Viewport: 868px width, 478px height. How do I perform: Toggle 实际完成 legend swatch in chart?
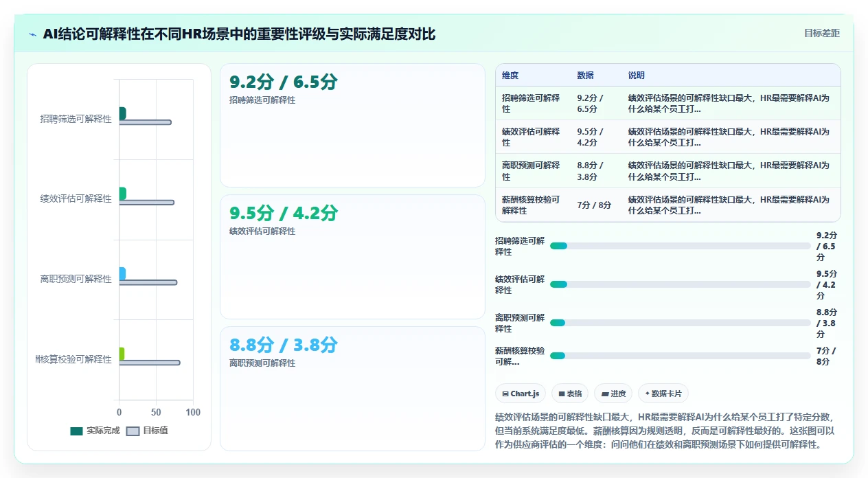76,431
